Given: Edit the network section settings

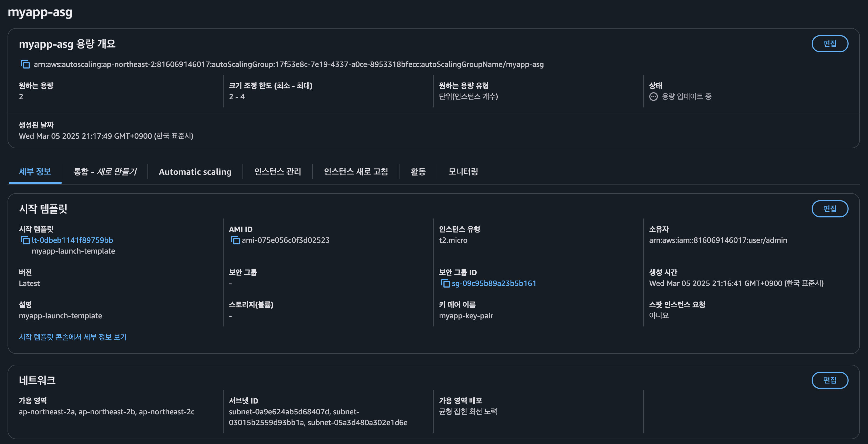Looking at the screenshot, I should 829,380.
